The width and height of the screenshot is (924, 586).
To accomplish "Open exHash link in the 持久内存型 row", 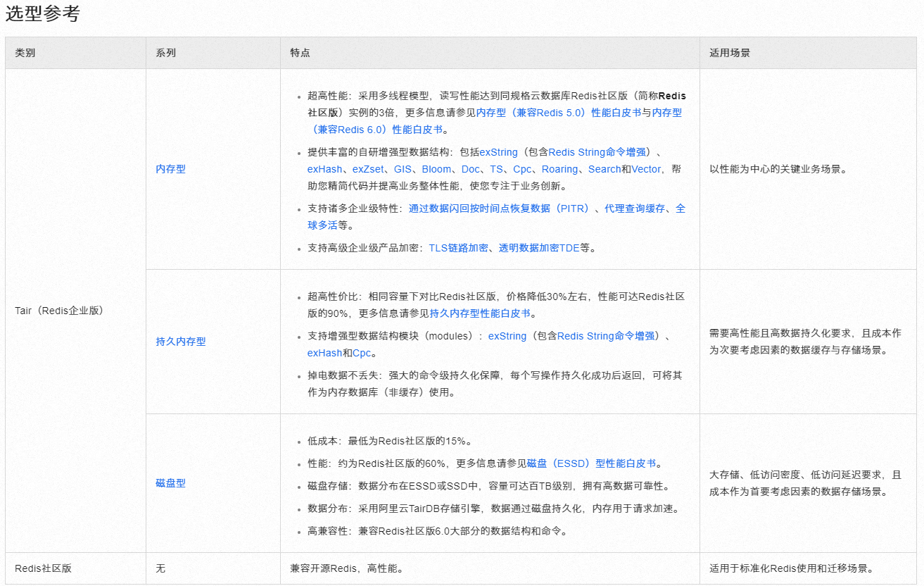I will [325, 353].
